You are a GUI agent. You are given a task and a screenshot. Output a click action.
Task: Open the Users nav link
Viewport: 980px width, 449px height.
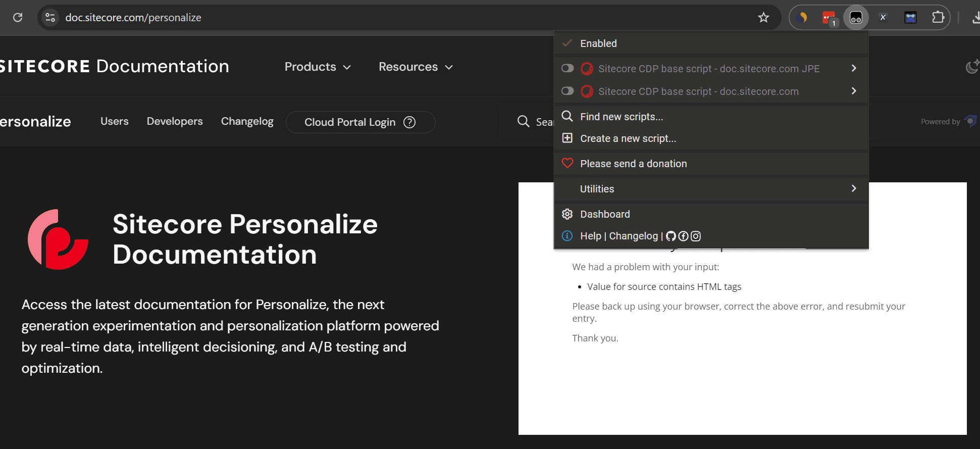(x=115, y=121)
